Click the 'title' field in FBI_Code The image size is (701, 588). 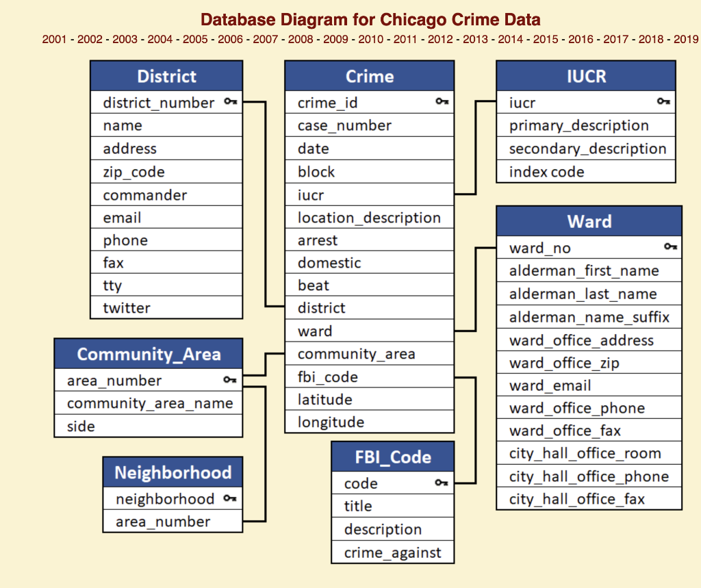392,506
